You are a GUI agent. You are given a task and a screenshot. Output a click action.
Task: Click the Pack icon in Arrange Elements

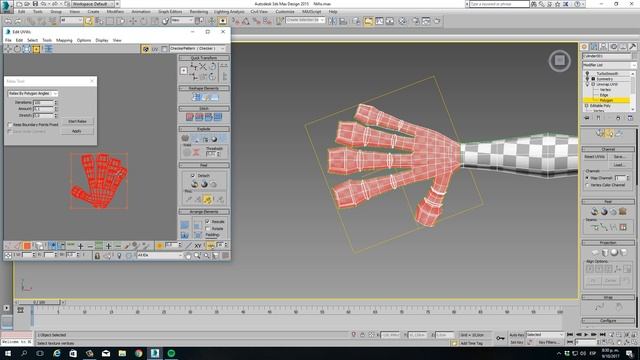[x=185, y=225]
